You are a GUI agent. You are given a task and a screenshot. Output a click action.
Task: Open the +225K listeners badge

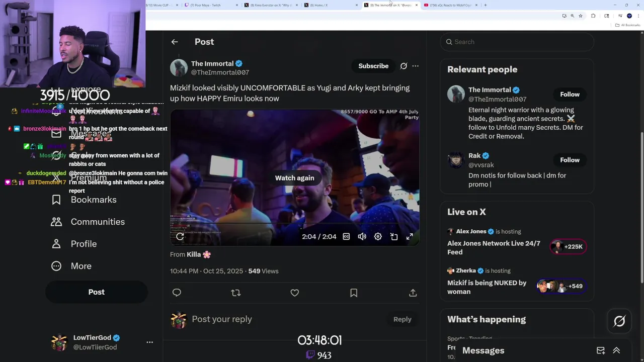point(568,246)
